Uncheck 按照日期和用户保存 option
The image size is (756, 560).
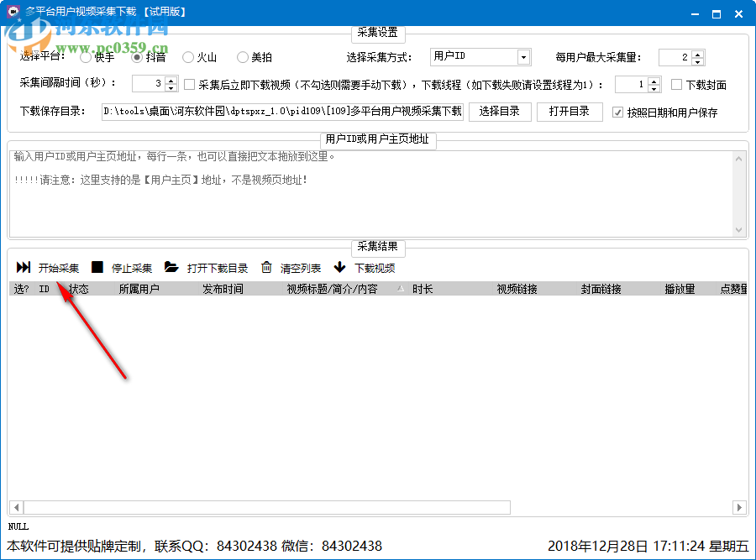619,112
